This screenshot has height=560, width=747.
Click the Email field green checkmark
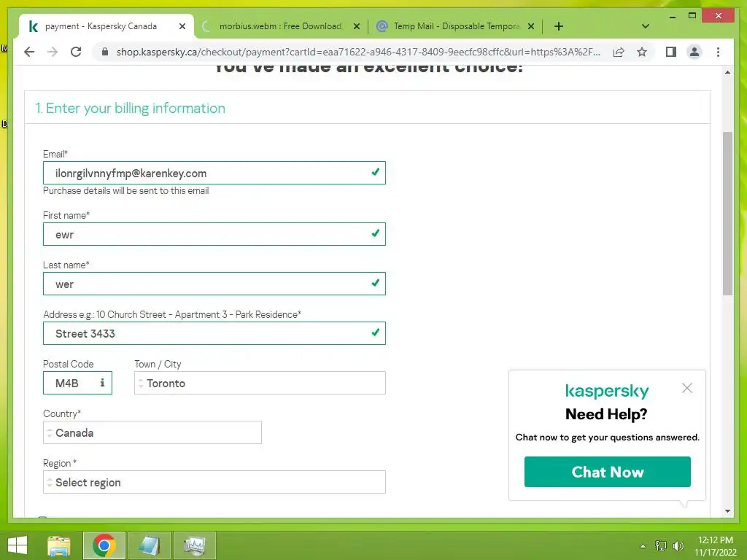coord(376,172)
